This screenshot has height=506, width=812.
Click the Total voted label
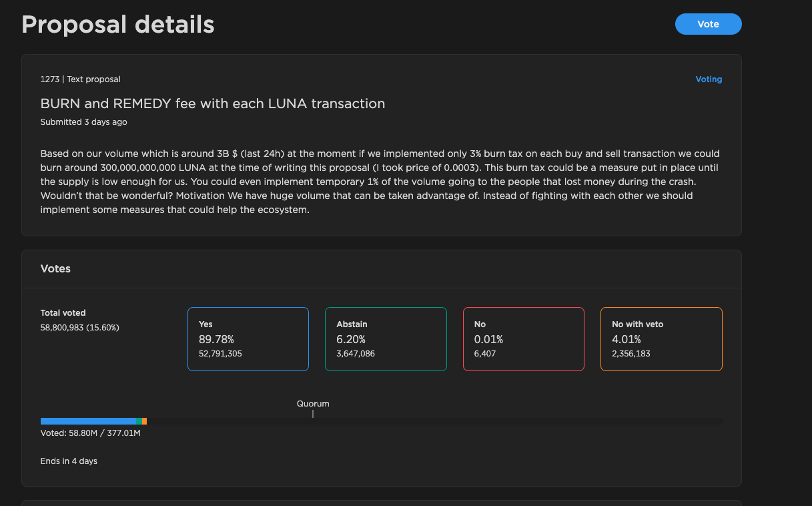point(63,312)
